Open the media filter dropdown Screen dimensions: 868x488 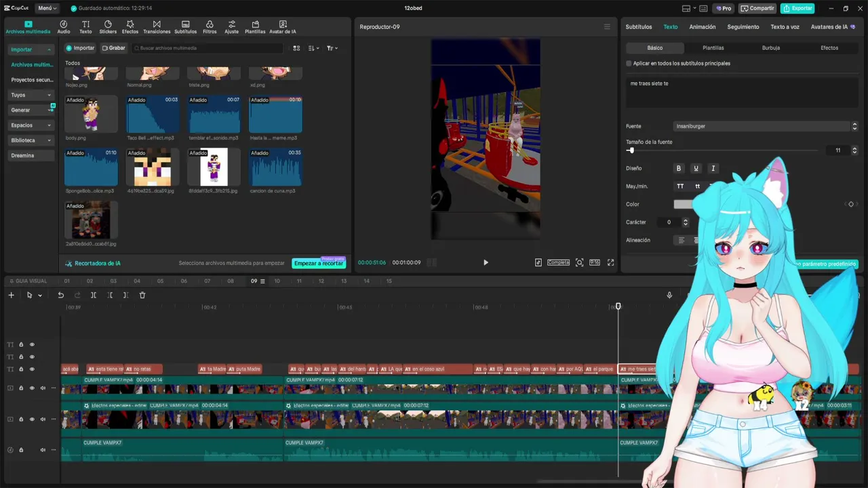pos(332,48)
